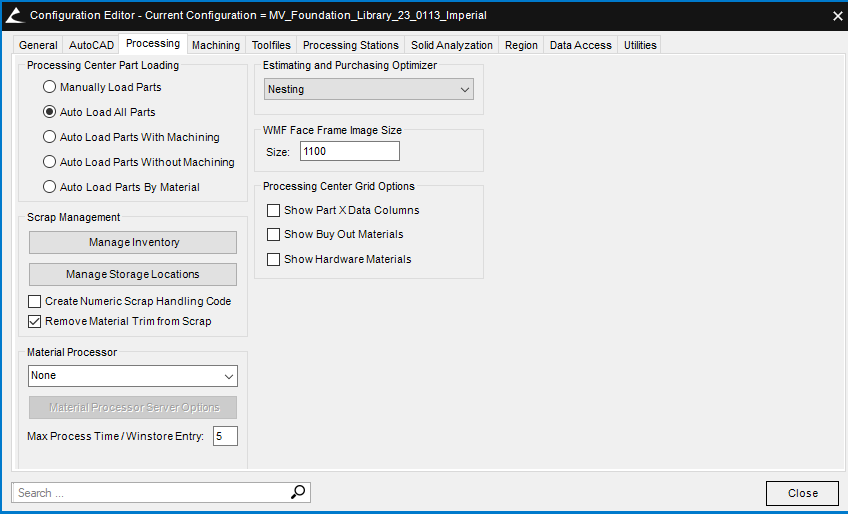Choose Auto Load Parts With Machining

click(49, 137)
